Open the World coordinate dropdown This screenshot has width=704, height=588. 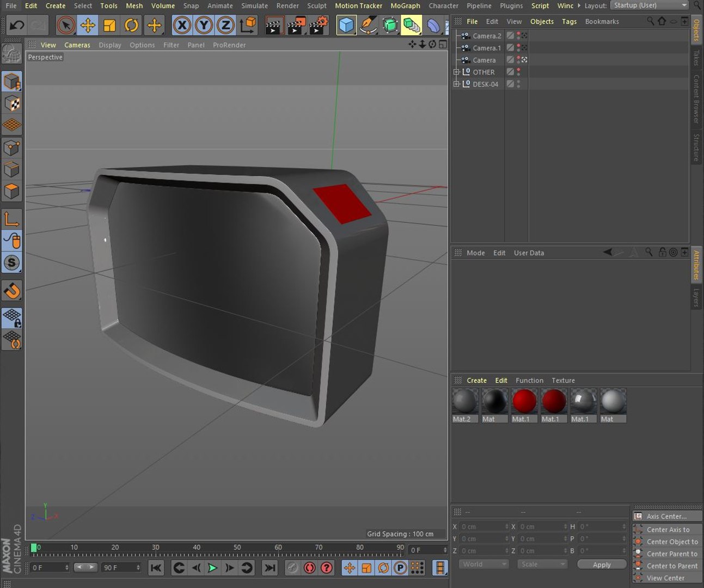483,564
